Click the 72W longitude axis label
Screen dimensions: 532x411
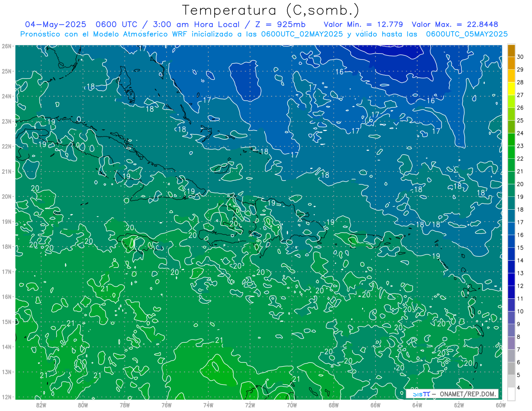click(x=250, y=405)
